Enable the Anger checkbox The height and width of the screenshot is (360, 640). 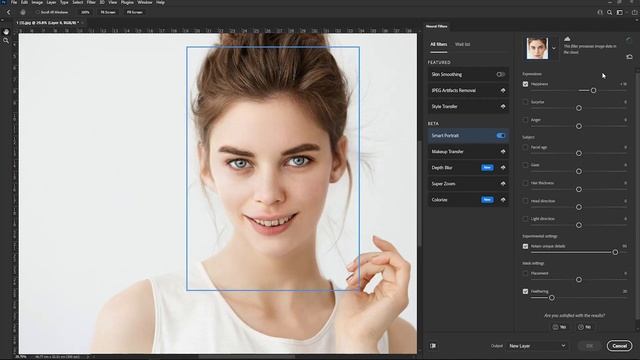[525, 120]
